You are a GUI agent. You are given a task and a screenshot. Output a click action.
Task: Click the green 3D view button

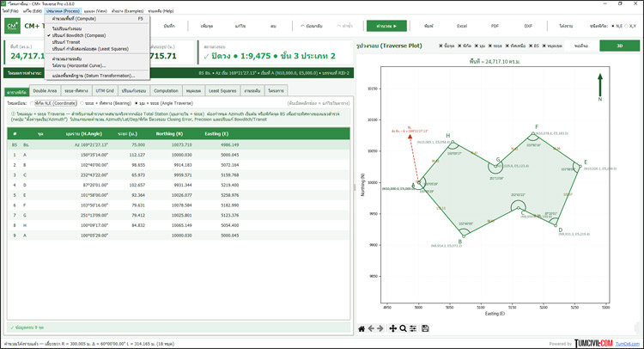[x=619, y=46]
